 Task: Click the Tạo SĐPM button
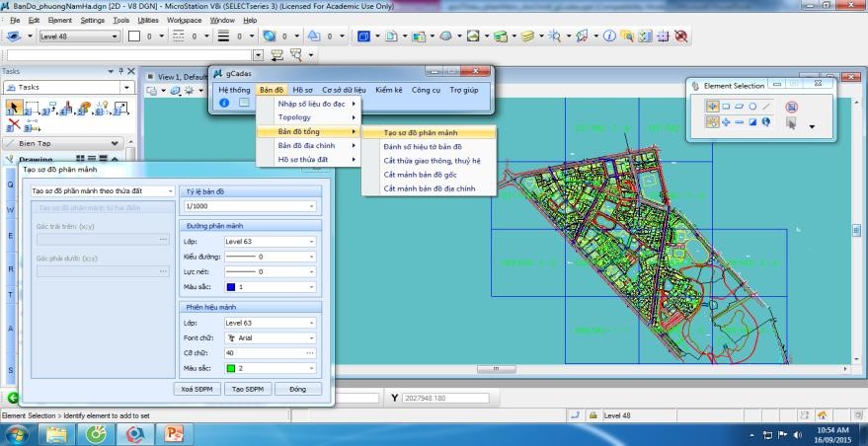pyautogui.click(x=247, y=389)
